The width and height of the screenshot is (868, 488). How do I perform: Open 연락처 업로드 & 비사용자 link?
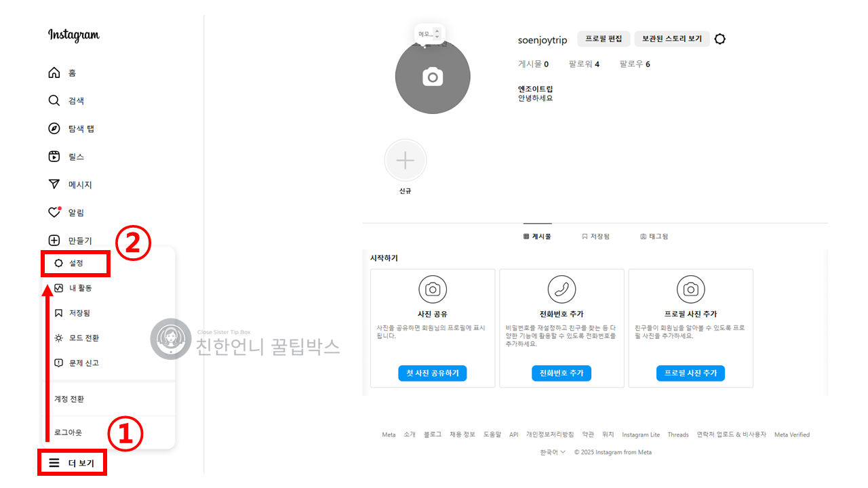pyautogui.click(x=732, y=434)
